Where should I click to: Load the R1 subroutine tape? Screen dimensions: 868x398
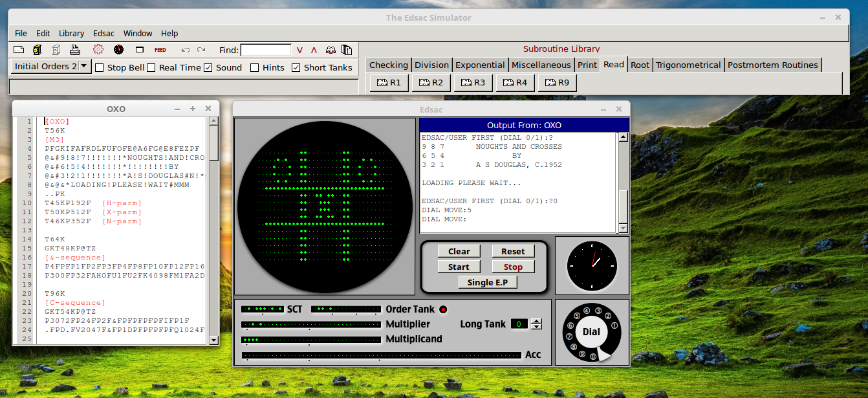388,82
